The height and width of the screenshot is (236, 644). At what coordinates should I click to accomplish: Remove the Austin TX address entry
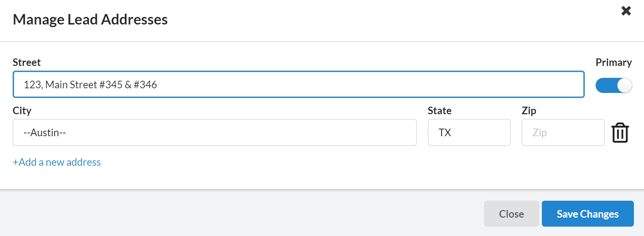620,133
